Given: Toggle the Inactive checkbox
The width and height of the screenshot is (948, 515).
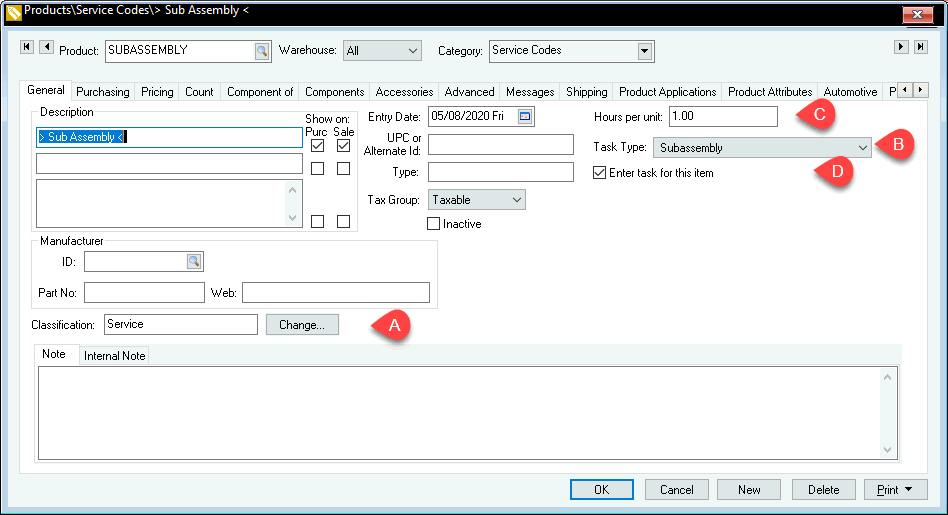Looking at the screenshot, I should [x=434, y=224].
